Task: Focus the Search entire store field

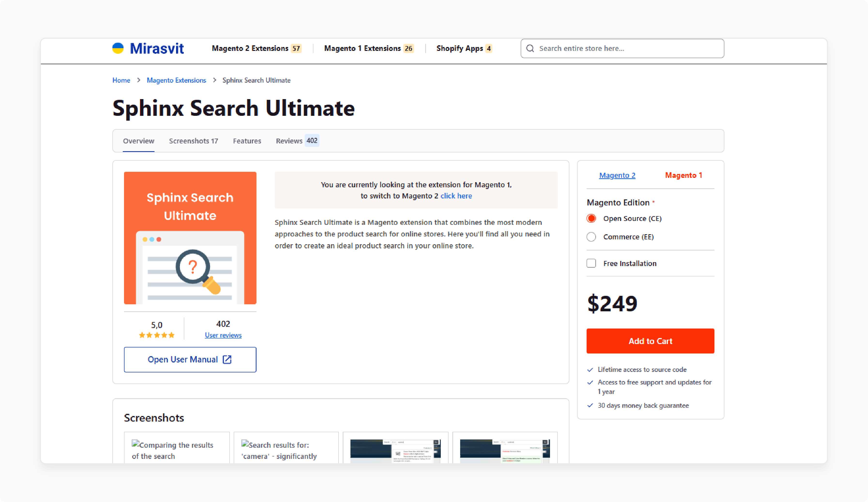Action: point(622,49)
